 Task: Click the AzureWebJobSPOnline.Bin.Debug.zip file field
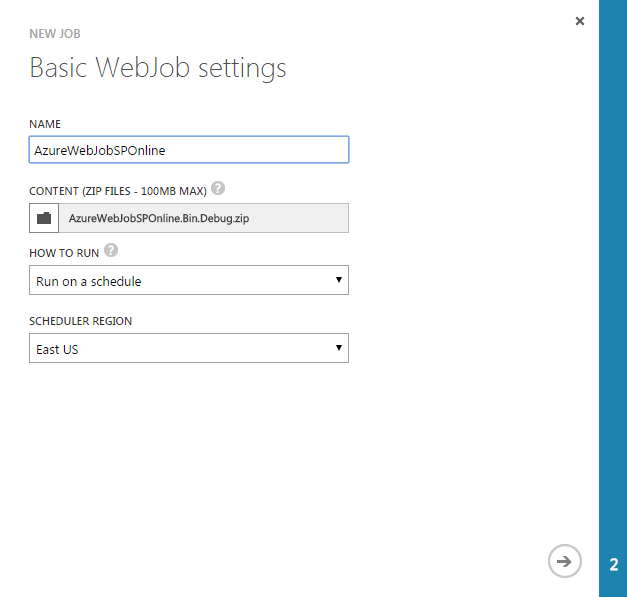tap(203, 218)
